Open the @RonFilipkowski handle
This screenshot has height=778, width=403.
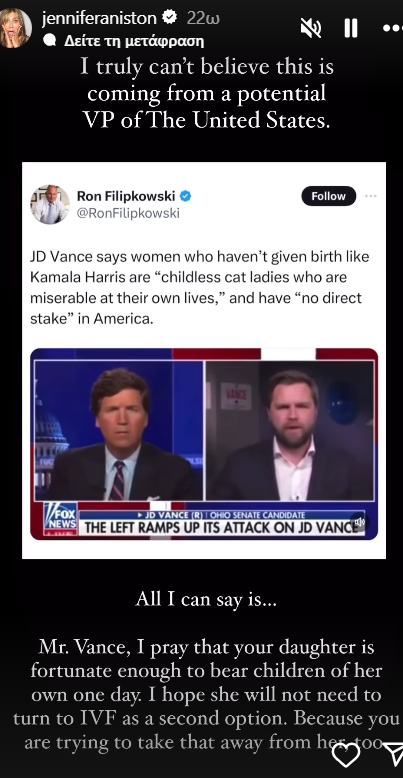(128, 213)
